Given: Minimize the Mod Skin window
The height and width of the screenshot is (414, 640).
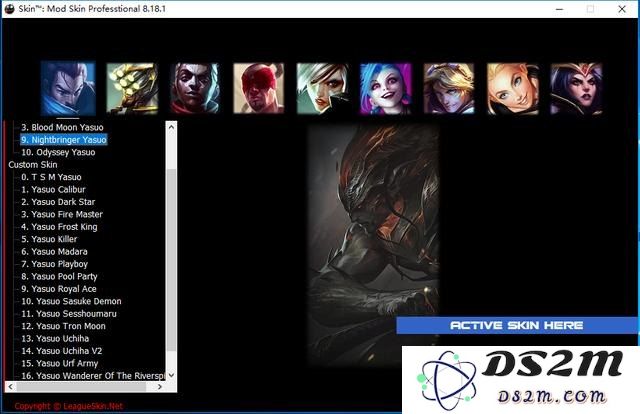Looking at the screenshot, I should click(560, 9).
